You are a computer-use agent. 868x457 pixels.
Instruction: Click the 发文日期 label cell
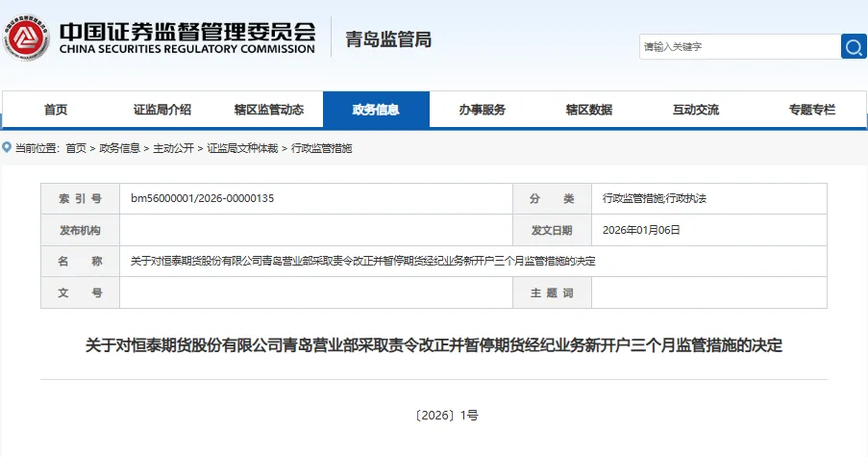pos(552,230)
